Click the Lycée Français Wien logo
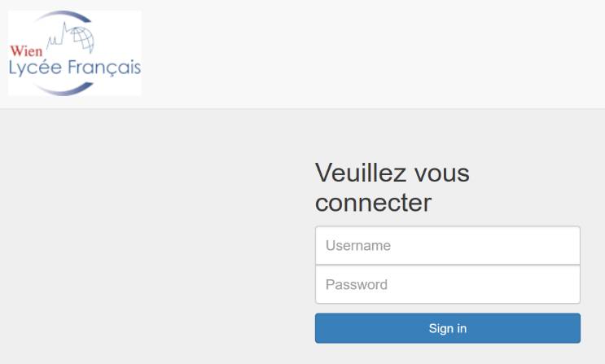This screenshot has width=605, height=364. click(x=74, y=53)
